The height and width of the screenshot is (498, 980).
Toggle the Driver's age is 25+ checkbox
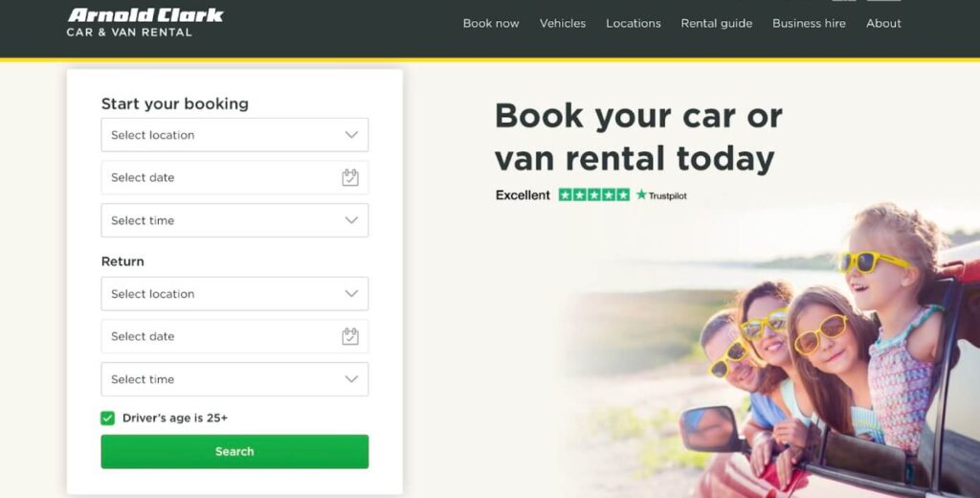107,418
